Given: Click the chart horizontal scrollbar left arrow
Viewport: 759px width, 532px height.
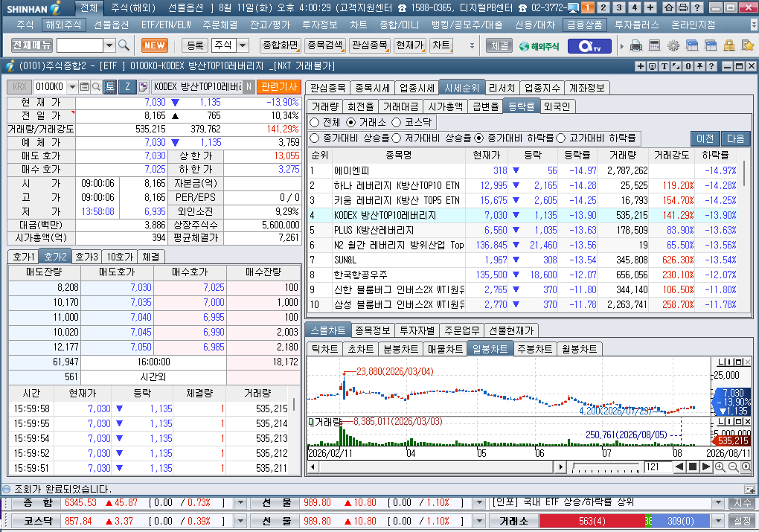Looking at the screenshot, I should (x=313, y=467).
